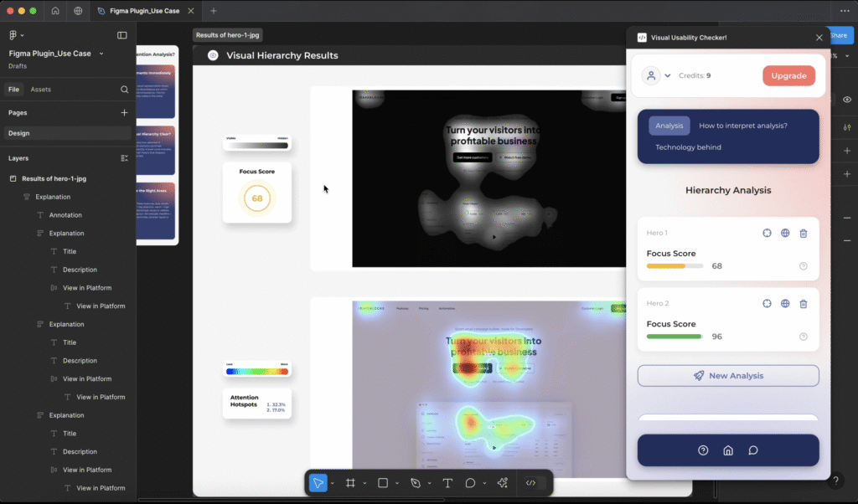The height and width of the screenshot is (504, 858).
Task: Select the Frame tool
Action: [350, 483]
